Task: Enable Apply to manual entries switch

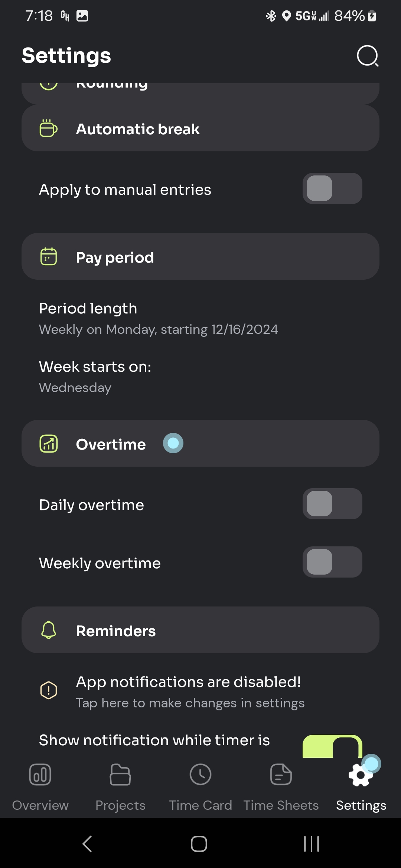Action: coord(332,188)
